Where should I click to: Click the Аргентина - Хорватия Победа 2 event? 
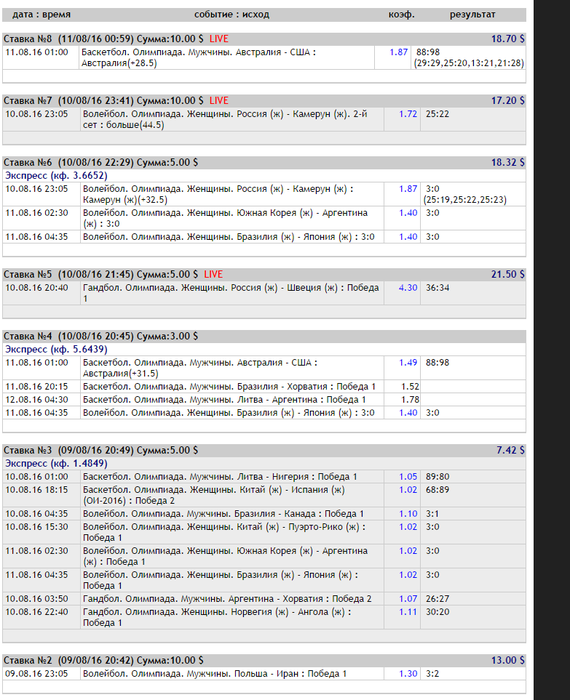pyautogui.click(x=227, y=599)
